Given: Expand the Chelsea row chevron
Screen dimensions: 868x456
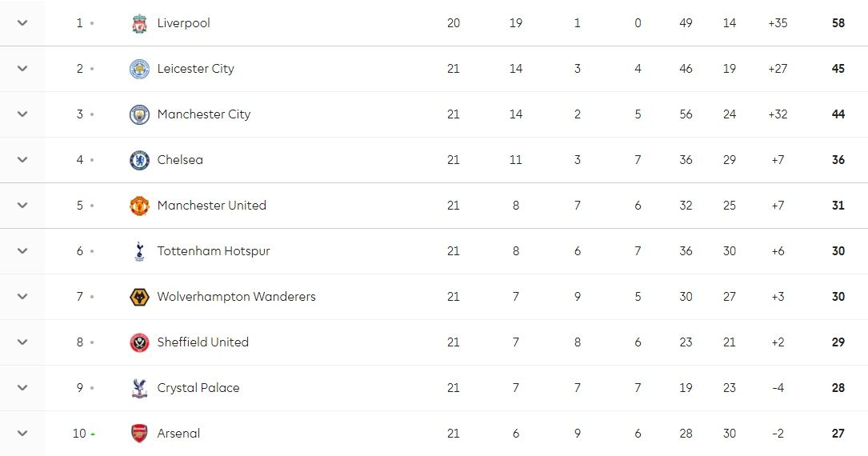Looking at the screenshot, I should pos(22,160).
